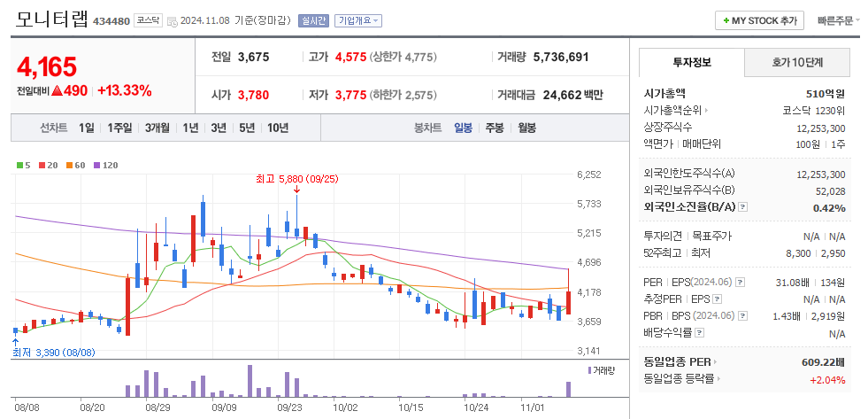Screen dimensions: 868x419
Task: Select the 1일 line chart period
Action: click(x=87, y=128)
